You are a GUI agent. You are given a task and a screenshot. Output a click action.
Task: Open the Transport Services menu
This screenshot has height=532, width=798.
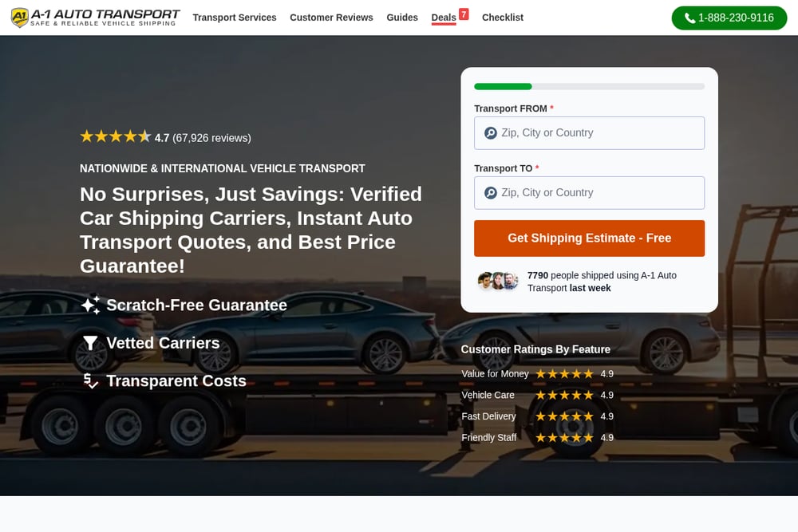[235, 18]
